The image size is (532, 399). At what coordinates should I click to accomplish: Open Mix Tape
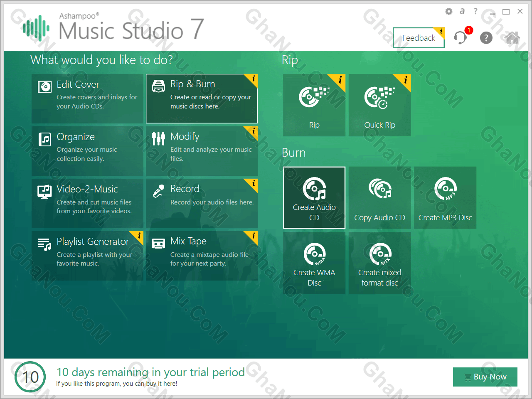[202, 256]
